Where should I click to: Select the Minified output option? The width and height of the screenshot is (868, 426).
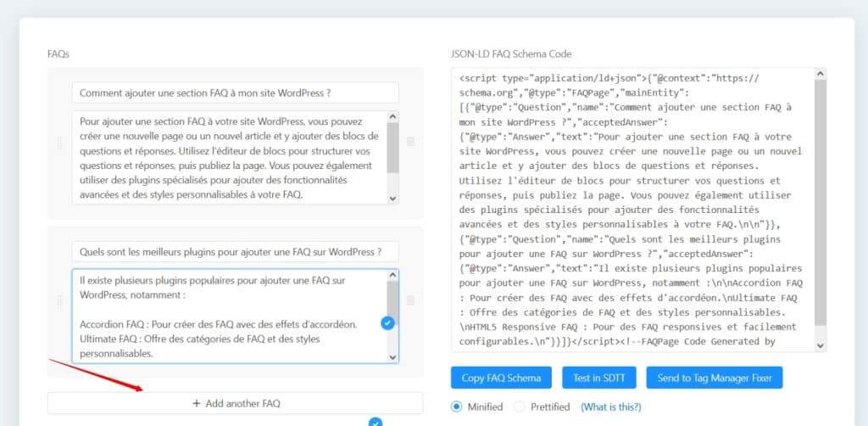pyautogui.click(x=456, y=406)
